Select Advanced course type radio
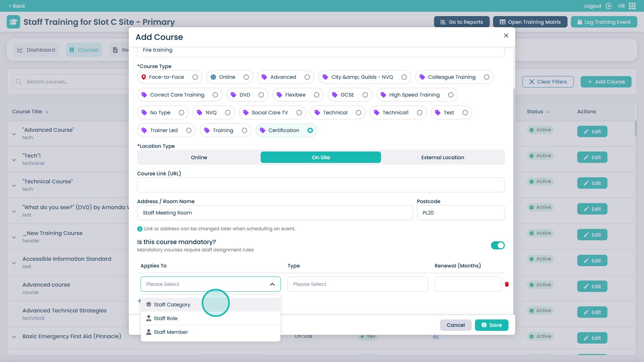The width and height of the screenshot is (644, 362). point(307,77)
